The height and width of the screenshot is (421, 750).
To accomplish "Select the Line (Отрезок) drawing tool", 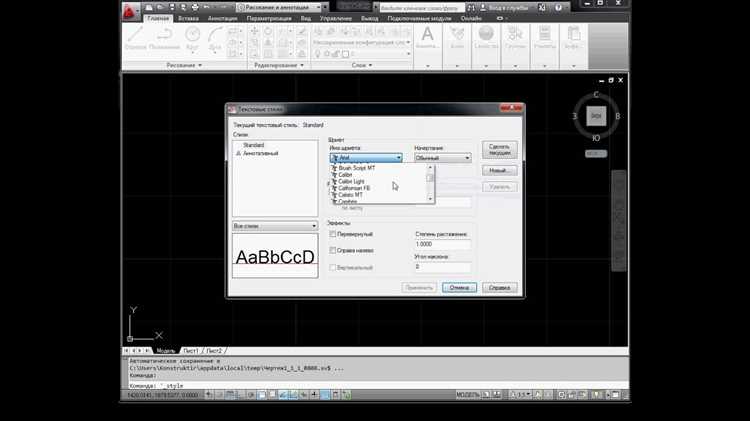I will (x=135, y=38).
